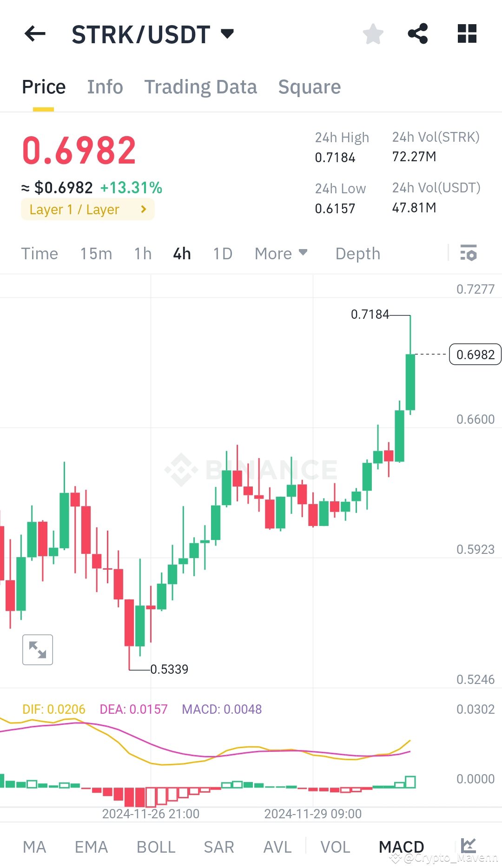Open the grid layout menu
502x868 pixels.
[466, 33]
